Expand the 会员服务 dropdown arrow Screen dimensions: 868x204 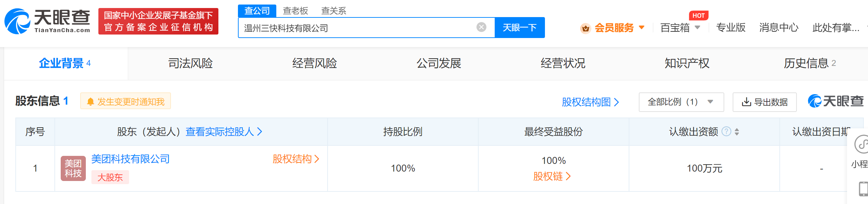coord(642,27)
